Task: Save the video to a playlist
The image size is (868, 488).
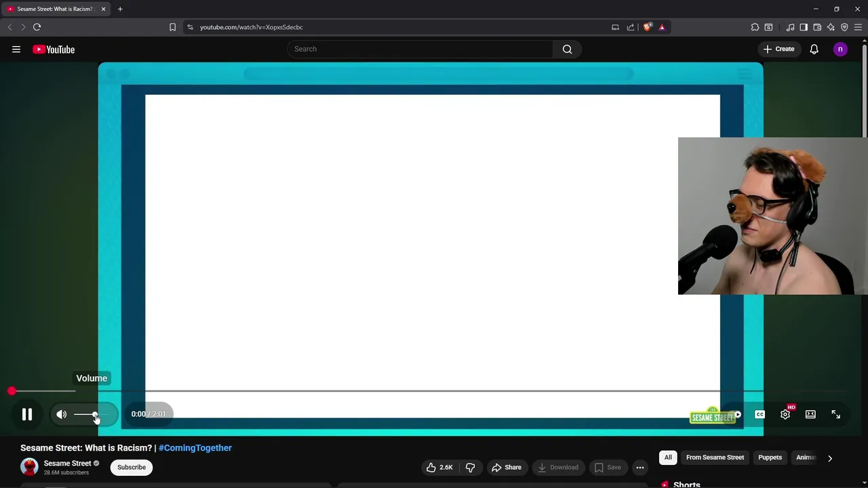Action: [x=608, y=467]
